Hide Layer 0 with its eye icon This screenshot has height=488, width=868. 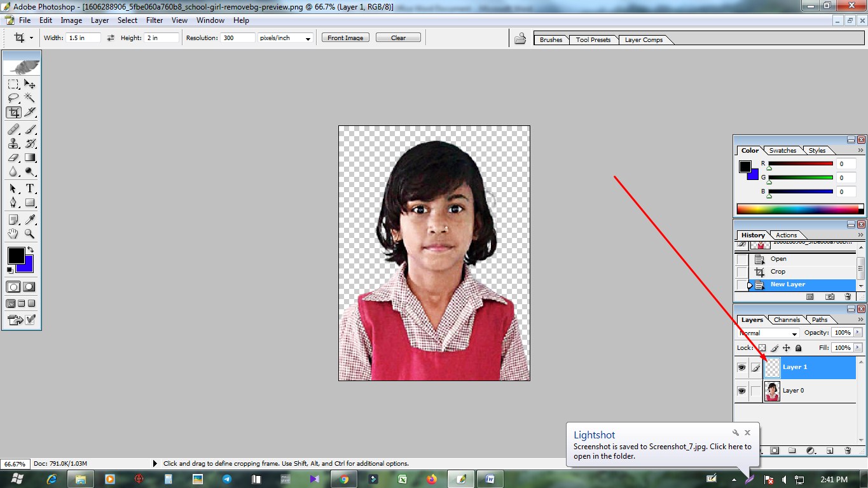pos(741,391)
